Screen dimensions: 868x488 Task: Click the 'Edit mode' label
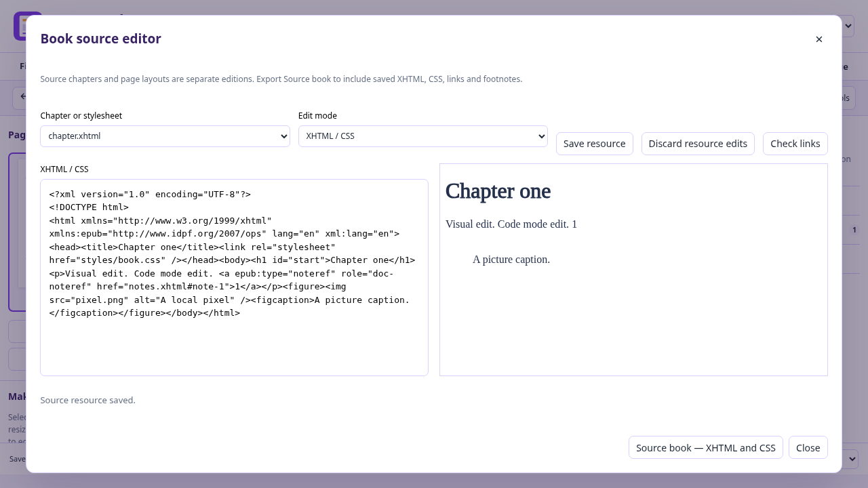[x=317, y=116]
